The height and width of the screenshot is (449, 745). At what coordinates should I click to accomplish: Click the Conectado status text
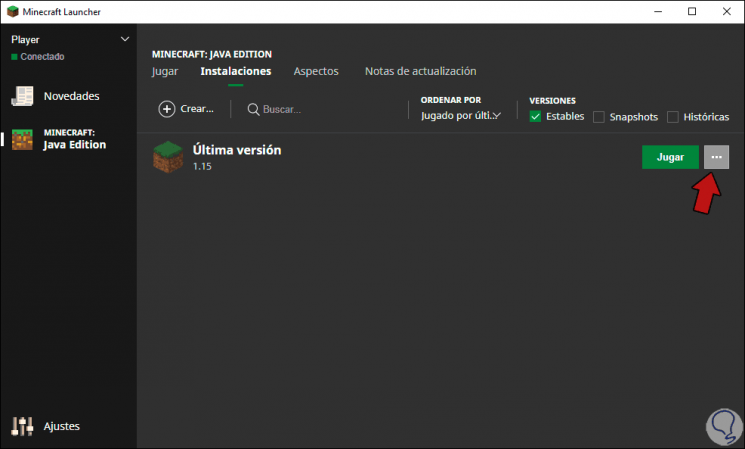(x=42, y=57)
